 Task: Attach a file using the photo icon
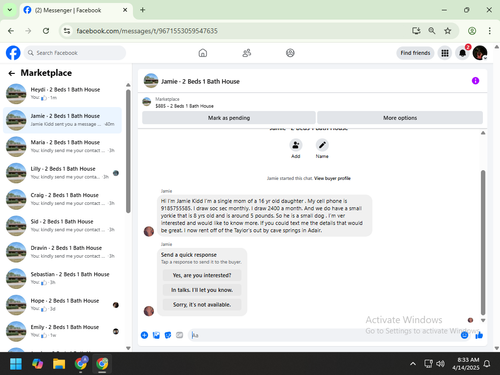[x=156, y=335]
